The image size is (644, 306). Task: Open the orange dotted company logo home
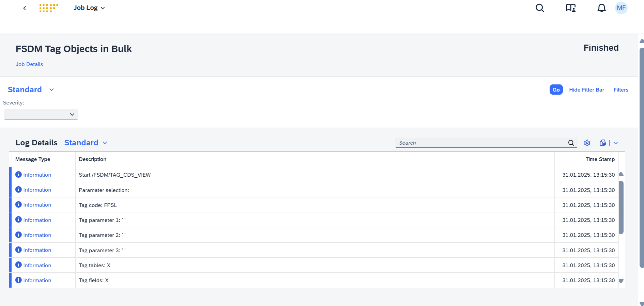click(49, 8)
